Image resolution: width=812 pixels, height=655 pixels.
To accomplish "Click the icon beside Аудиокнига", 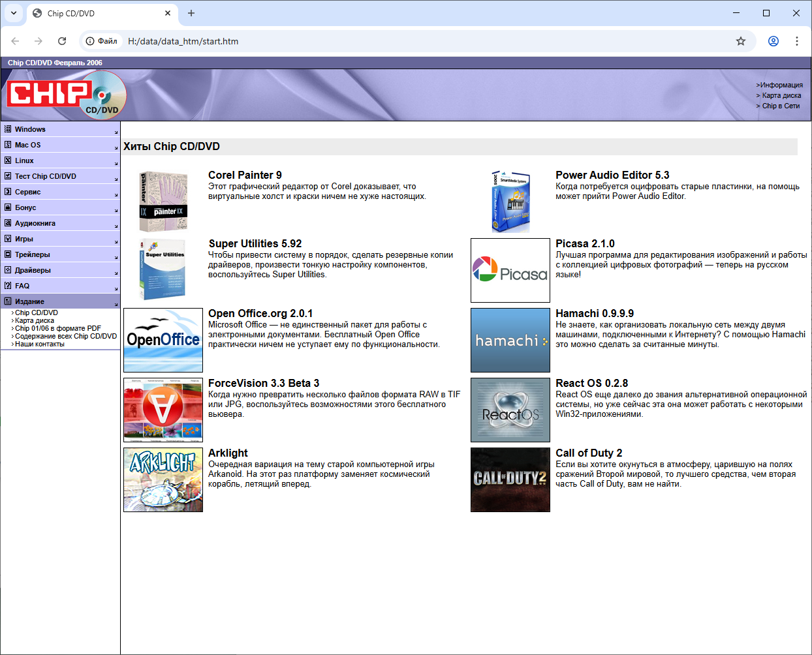I will pyautogui.click(x=8, y=223).
